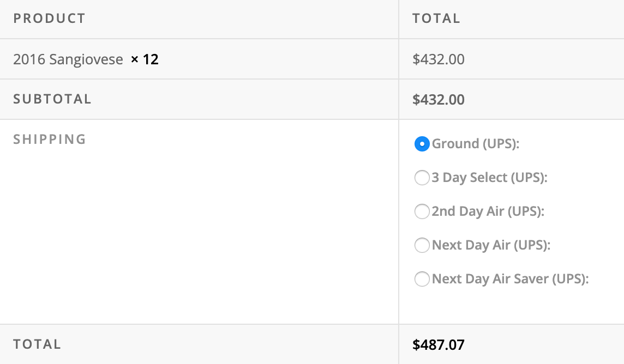Click the $487.07 order total amount
This screenshot has height=364, width=624.
point(438,345)
